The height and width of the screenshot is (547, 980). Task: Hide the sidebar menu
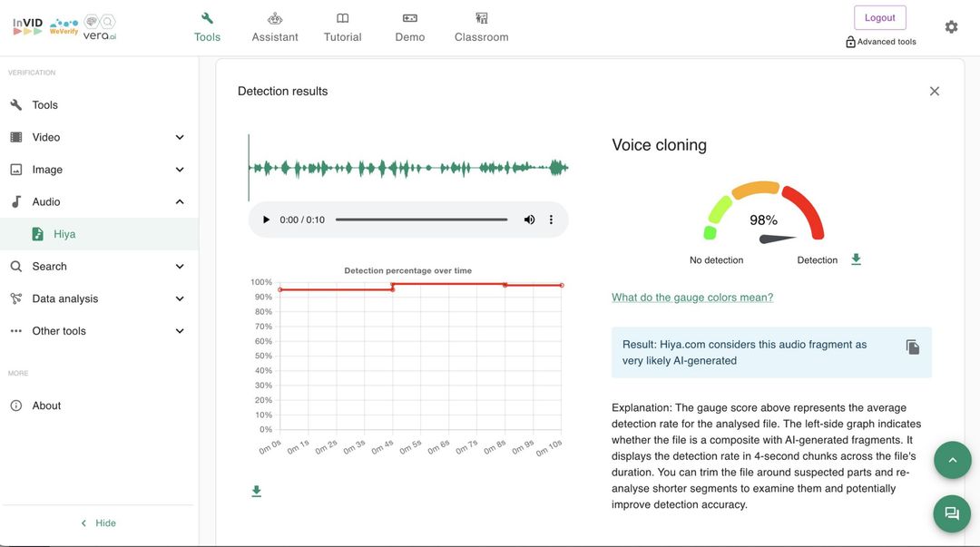pos(98,523)
